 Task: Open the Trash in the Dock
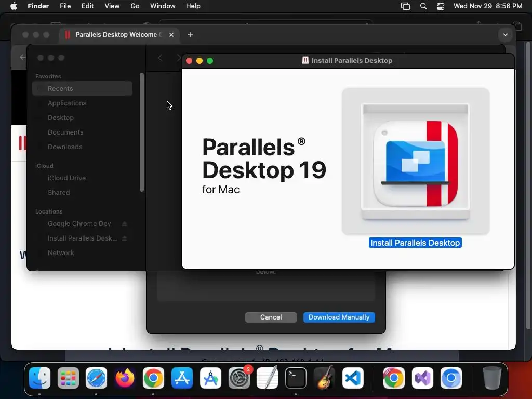492,378
